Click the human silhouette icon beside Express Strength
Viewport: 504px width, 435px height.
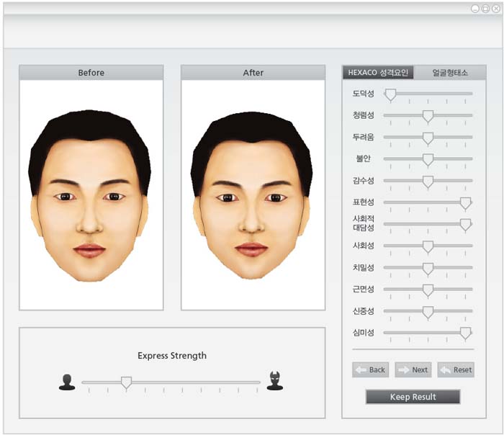tap(67, 382)
